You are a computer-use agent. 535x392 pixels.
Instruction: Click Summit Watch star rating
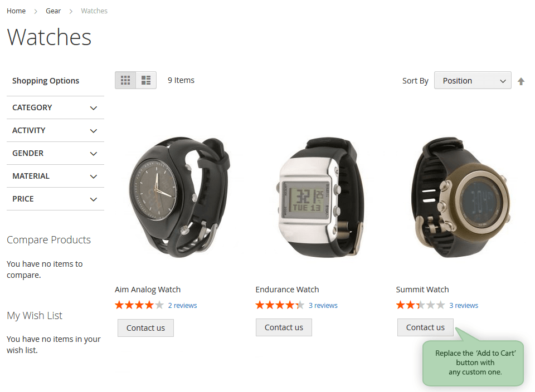pos(420,305)
